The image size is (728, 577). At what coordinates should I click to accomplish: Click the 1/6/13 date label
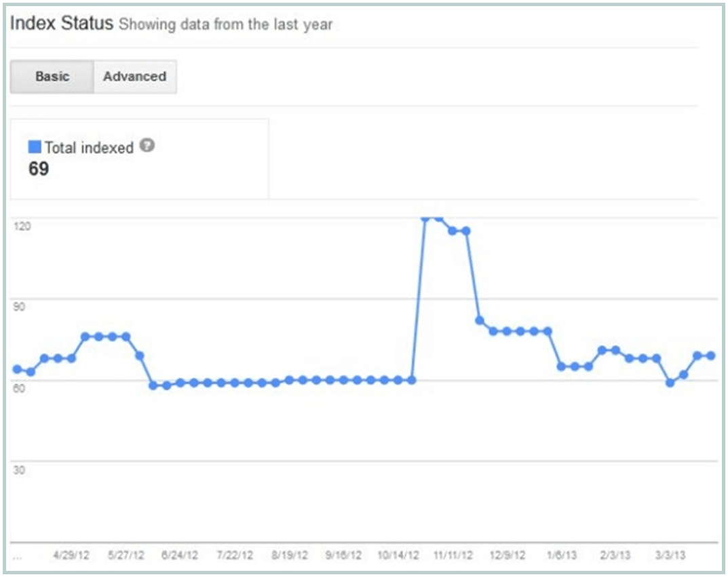pyautogui.click(x=561, y=555)
